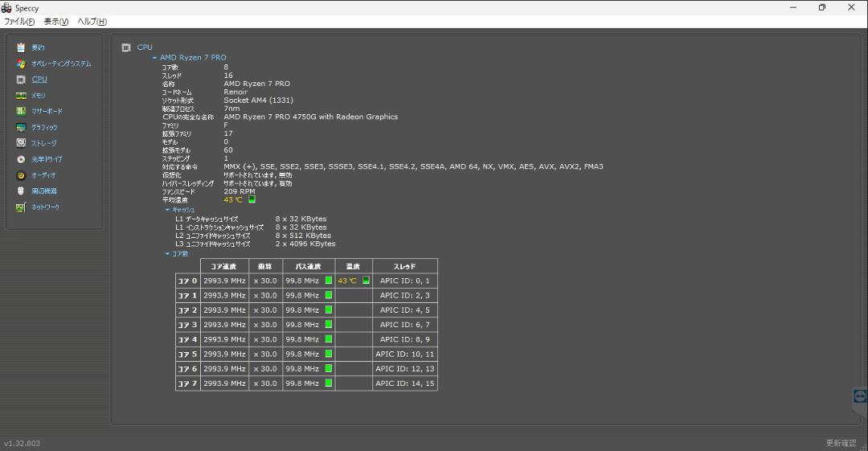
Task: Click the '209 RPM' fan speed value
Action: (x=240, y=191)
